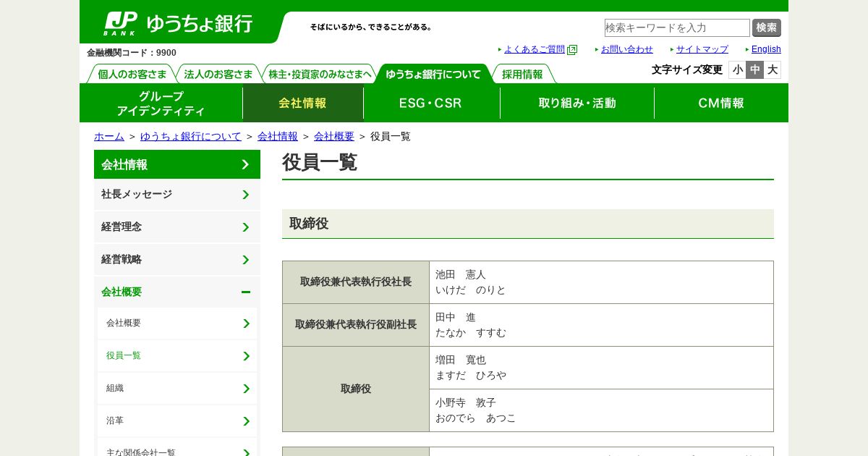Click the name 小野寺 敦子 in table
868x456 pixels.
(x=466, y=402)
